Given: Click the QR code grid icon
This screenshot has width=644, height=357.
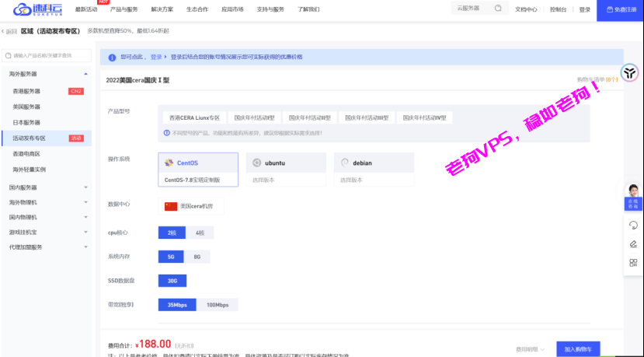Looking at the screenshot, I should tap(633, 263).
